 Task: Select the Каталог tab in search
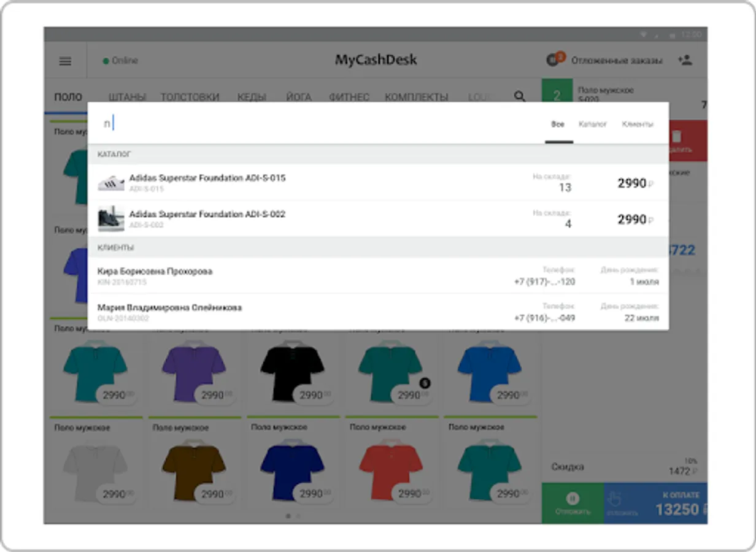click(593, 124)
